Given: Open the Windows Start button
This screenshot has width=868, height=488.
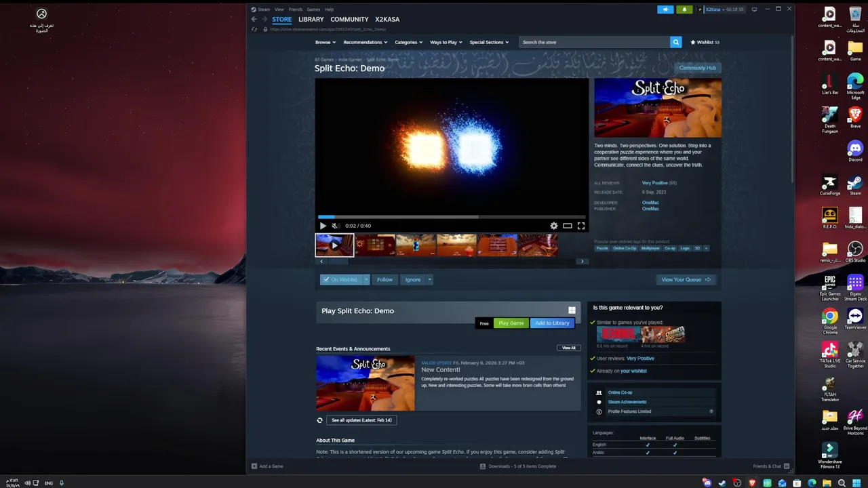Looking at the screenshot, I should pos(857,483).
